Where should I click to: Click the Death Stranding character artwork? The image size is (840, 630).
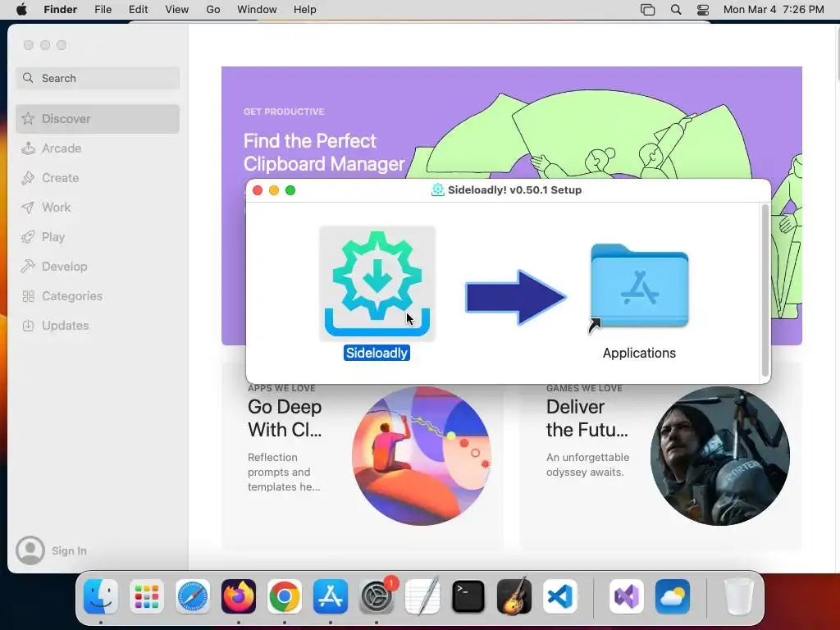click(x=720, y=456)
